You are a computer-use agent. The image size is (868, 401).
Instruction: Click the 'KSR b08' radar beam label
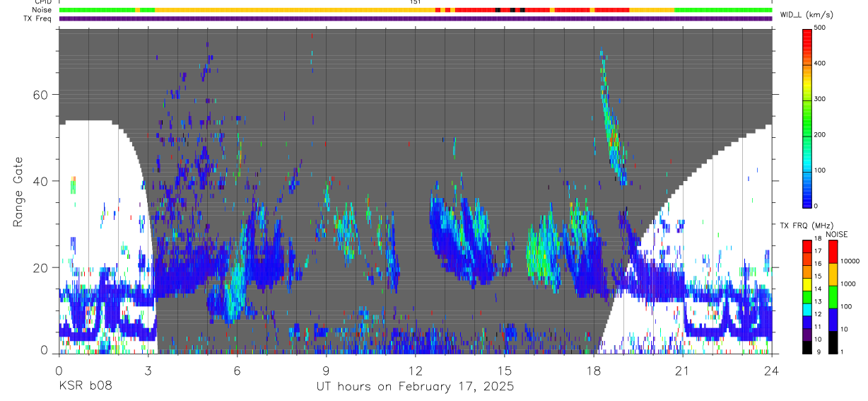click(85, 386)
